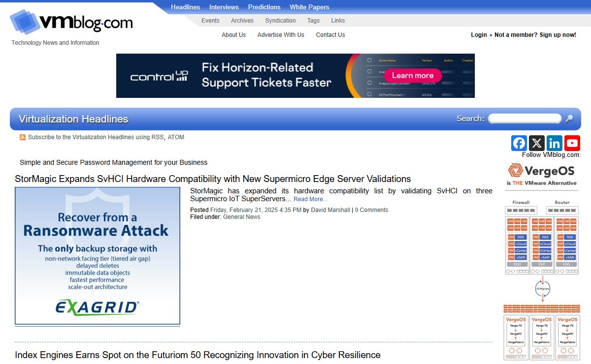Click Learn more button in ControlUp banner
The width and height of the screenshot is (591, 364).
(413, 76)
